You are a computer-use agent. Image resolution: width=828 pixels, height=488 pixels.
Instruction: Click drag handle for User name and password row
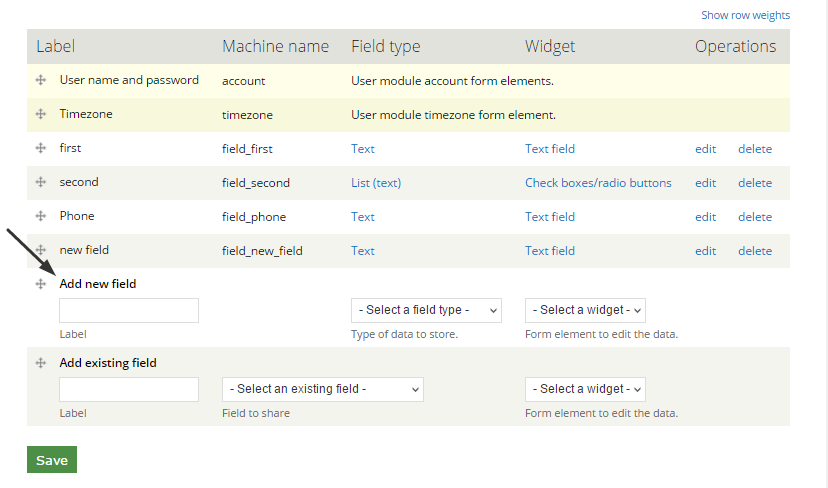[41, 80]
